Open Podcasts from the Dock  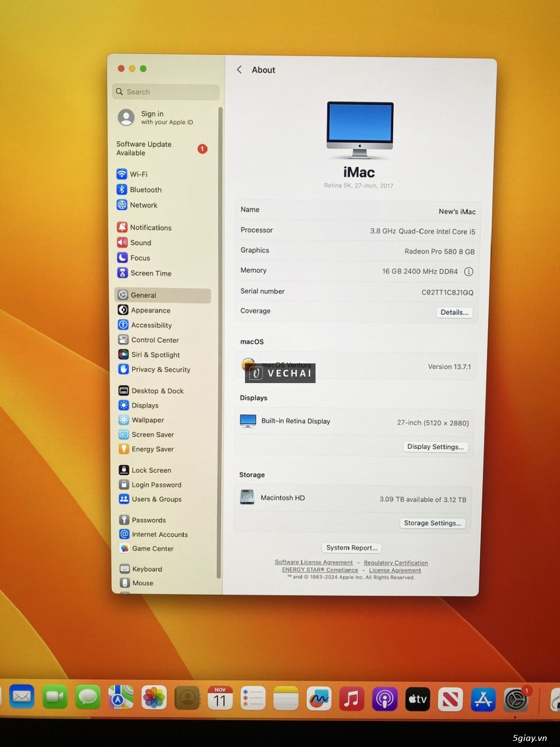coord(385,699)
